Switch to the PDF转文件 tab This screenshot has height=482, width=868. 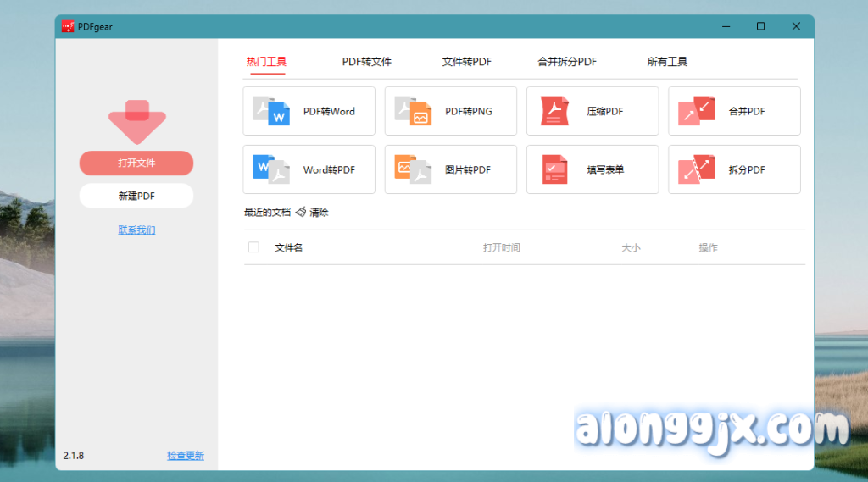(366, 62)
